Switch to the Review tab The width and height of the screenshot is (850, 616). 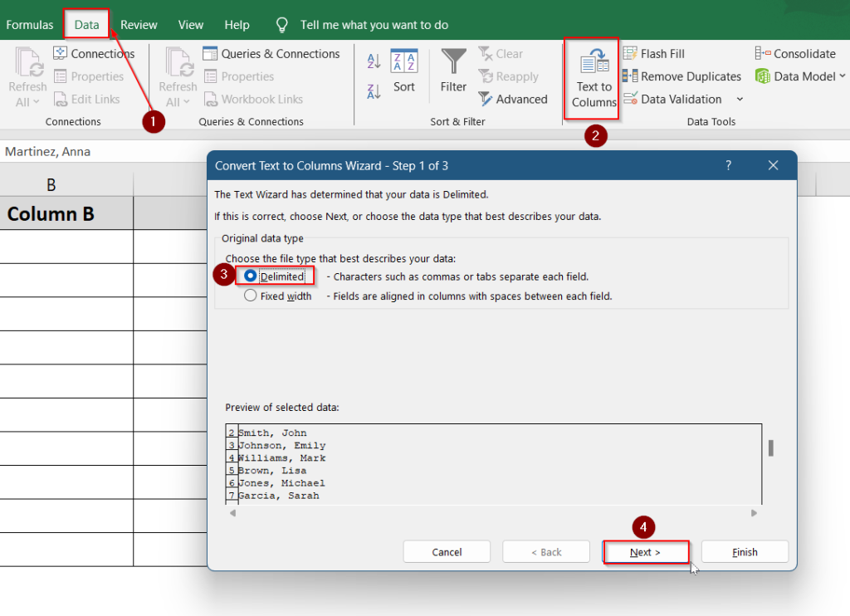coord(139,25)
